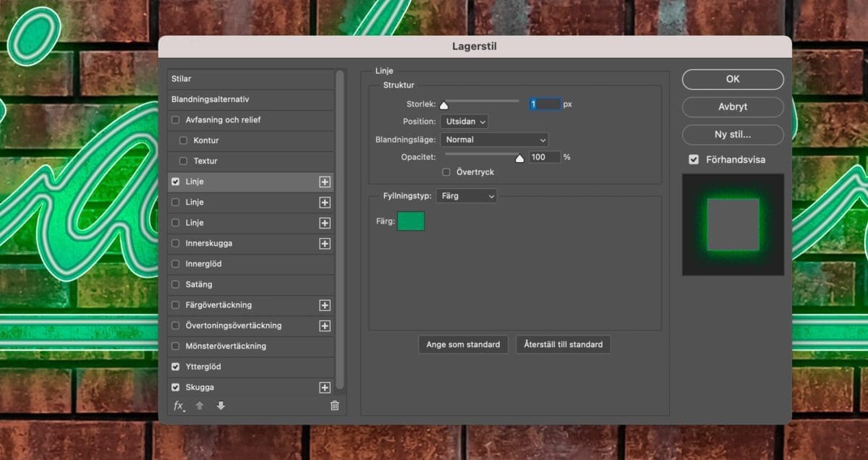Open the Fyllningstyp dropdown showing Färg
The width and height of the screenshot is (868, 460).
click(467, 196)
